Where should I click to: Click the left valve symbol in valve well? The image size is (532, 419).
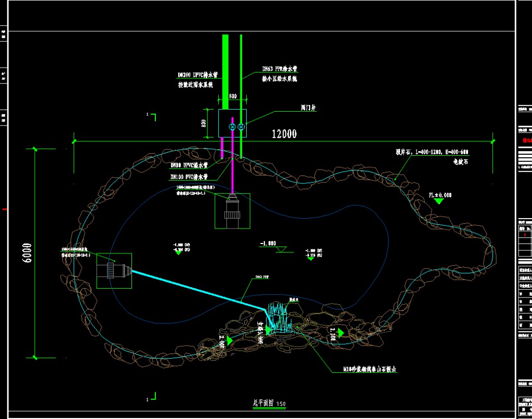click(x=233, y=127)
